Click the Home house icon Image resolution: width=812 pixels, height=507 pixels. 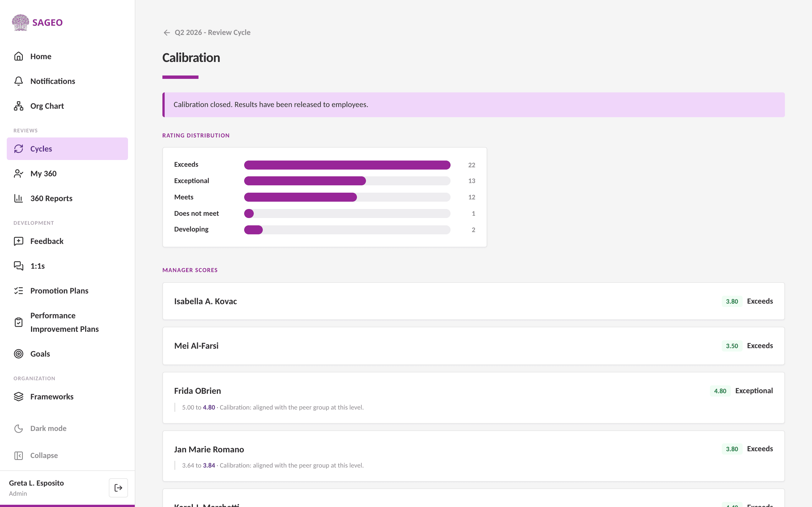click(x=18, y=56)
